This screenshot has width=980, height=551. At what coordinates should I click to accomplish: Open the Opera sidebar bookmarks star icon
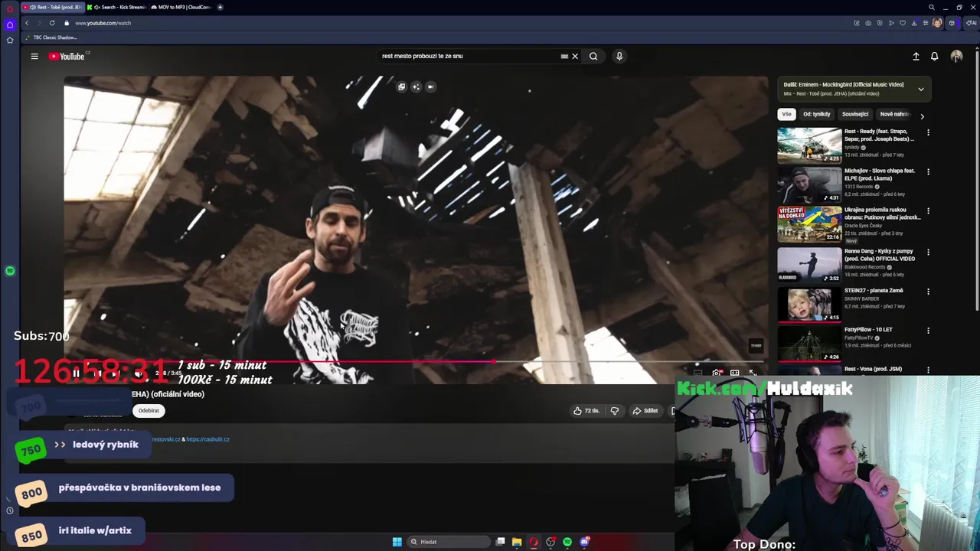(x=10, y=40)
